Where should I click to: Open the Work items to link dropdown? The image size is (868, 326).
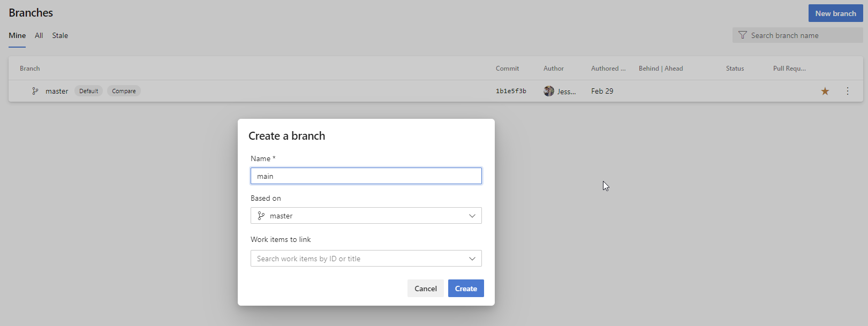tap(366, 259)
